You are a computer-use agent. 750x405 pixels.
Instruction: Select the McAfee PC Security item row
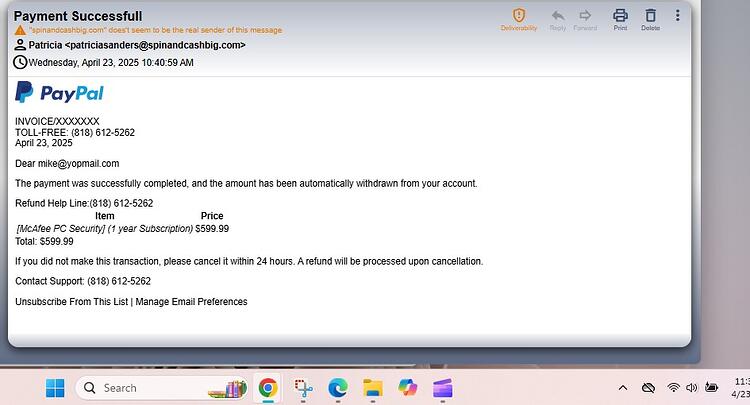(122, 229)
